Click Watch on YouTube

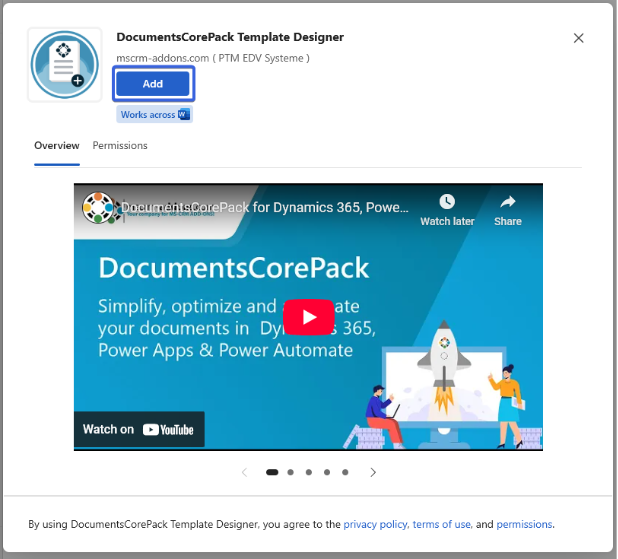pyautogui.click(x=139, y=429)
